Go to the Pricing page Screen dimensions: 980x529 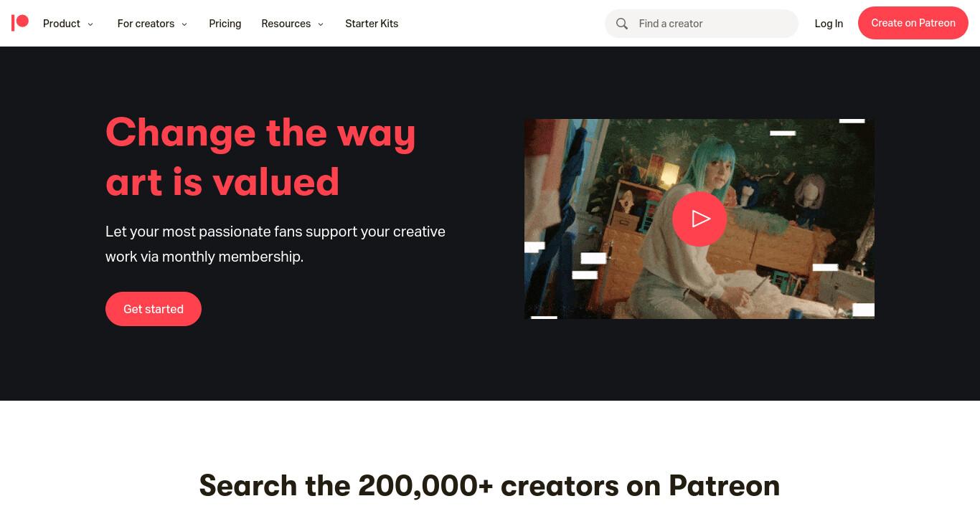[x=225, y=24]
